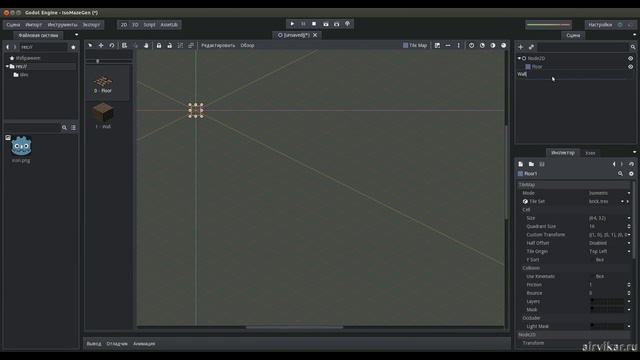Screen dimensions: 640x360
Task: Set tile rotation one-eighty degrees icon
Action: click(493, 45)
